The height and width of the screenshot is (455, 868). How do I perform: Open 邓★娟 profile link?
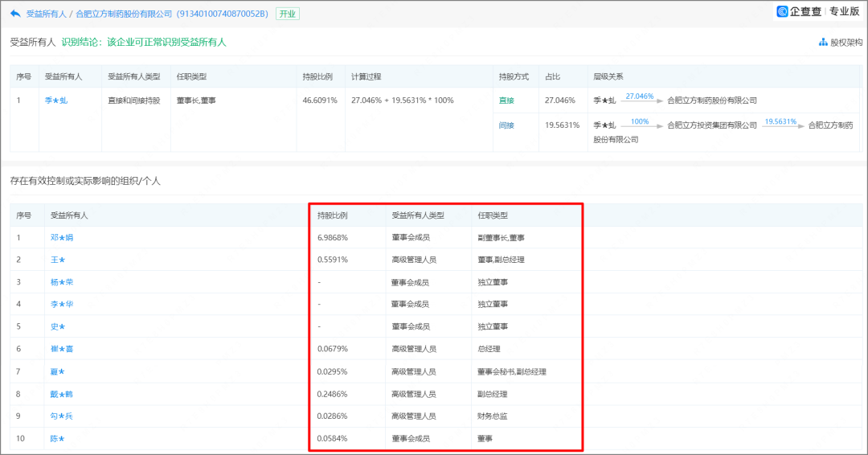coord(61,237)
